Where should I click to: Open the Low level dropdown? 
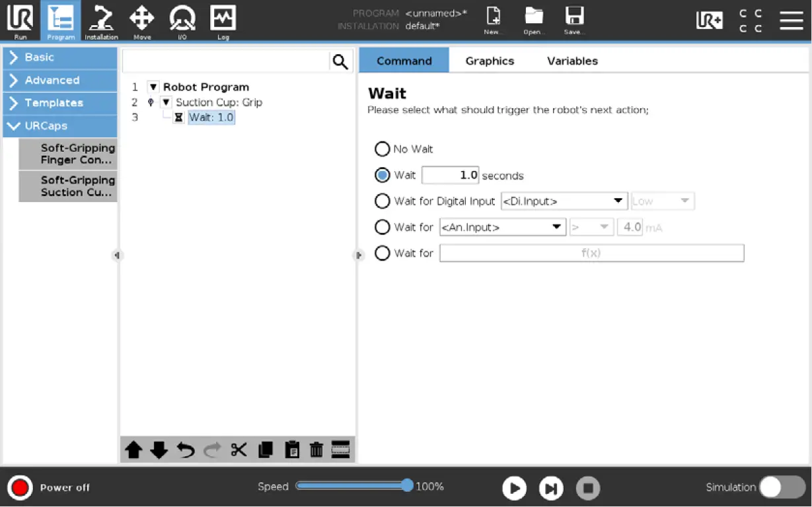tap(663, 201)
